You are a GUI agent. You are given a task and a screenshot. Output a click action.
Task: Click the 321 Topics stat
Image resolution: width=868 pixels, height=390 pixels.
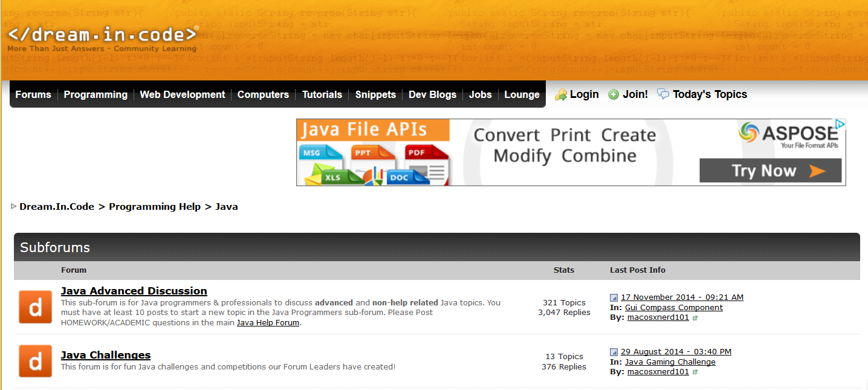(x=564, y=303)
